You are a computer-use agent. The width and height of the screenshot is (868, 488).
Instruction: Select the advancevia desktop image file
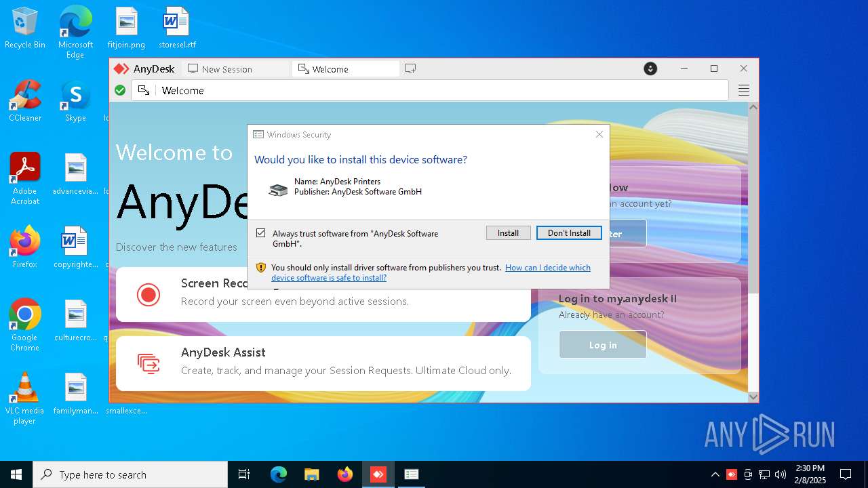pos(75,174)
